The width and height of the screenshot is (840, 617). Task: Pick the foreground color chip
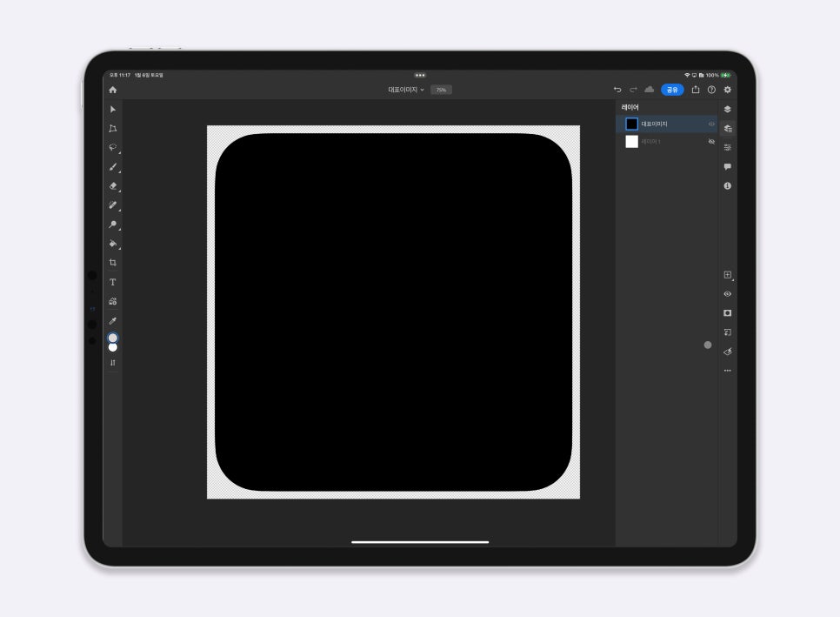[x=112, y=338]
